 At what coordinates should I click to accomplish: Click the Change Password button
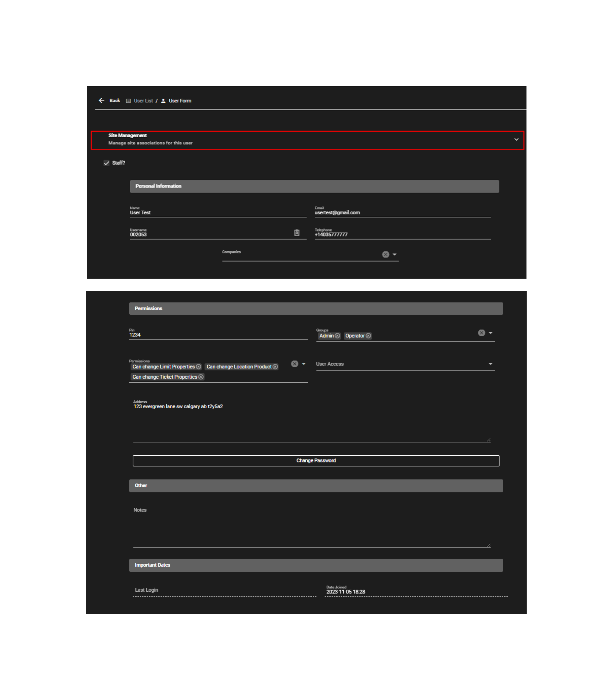click(316, 461)
